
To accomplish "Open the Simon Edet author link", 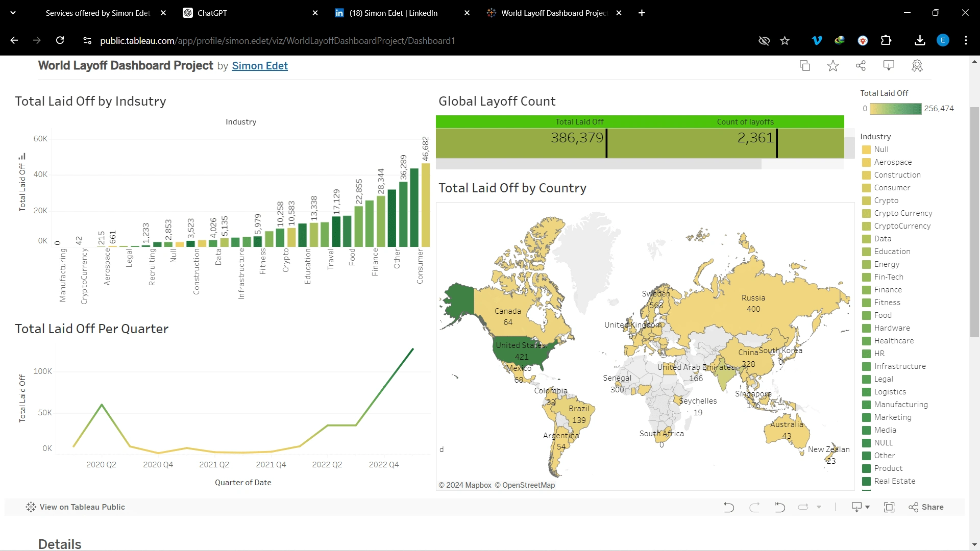I will (259, 66).
